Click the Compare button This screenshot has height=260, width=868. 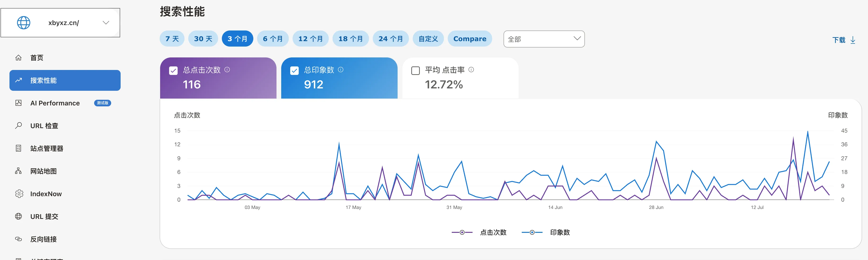tap(470, 39)
